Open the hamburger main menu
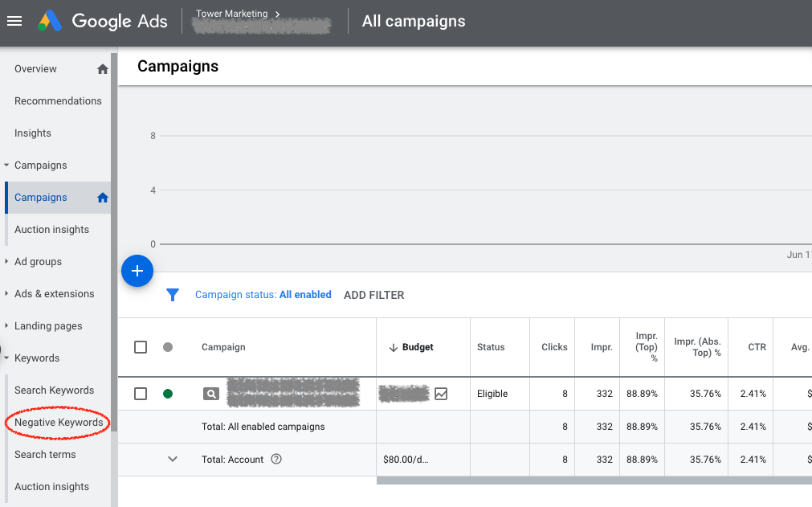812x507 pixels. (14, 22)
